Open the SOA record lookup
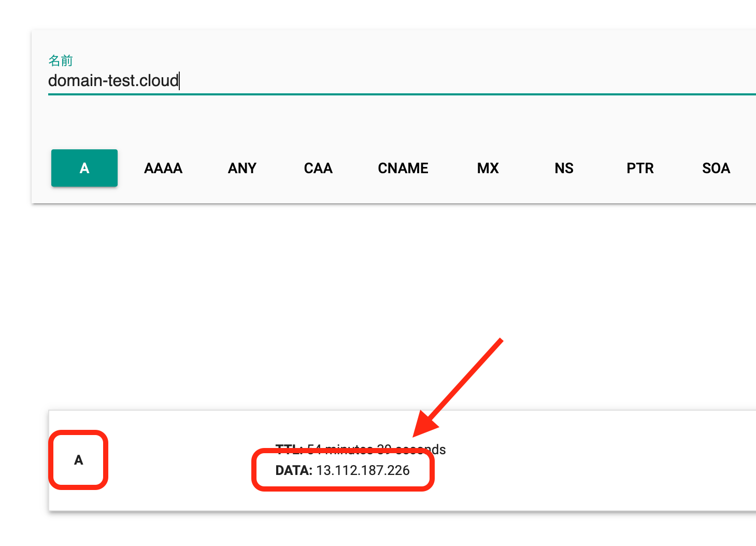Screen dimensions: 756x546 pos(716,168)
